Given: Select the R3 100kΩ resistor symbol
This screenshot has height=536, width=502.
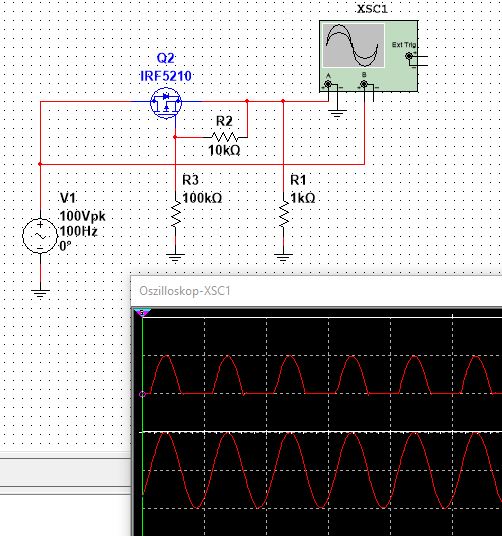Looking at the screenshot, I should (x=176, y=214).
